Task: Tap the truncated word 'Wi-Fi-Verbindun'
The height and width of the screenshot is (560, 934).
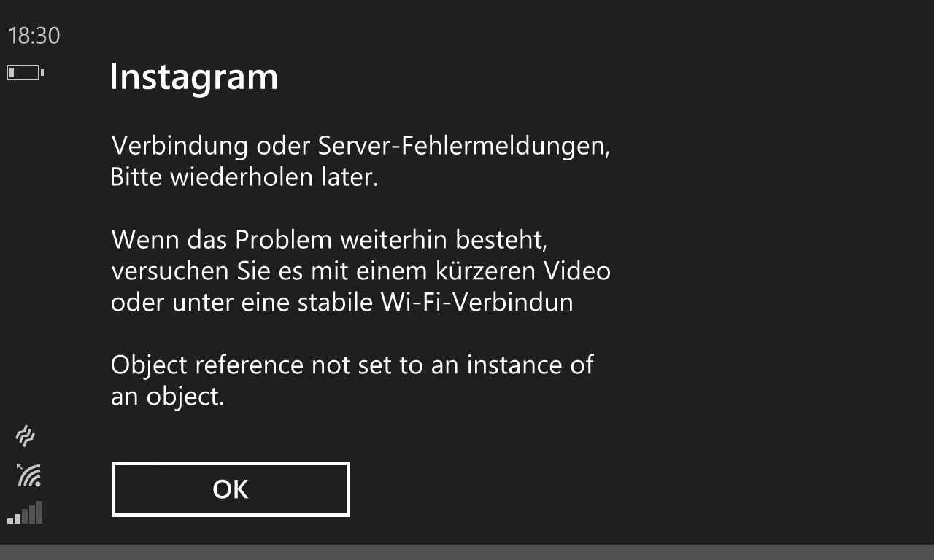Action: [477, 302]
